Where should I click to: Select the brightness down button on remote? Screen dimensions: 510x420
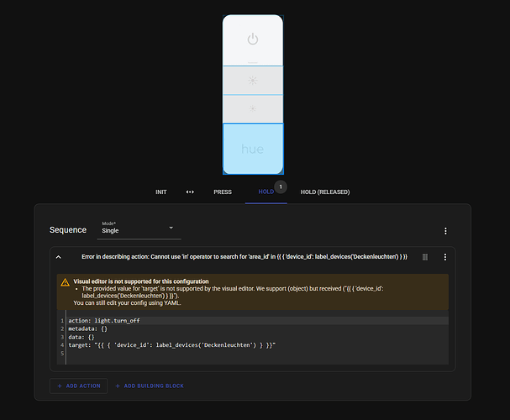(253, 108)
